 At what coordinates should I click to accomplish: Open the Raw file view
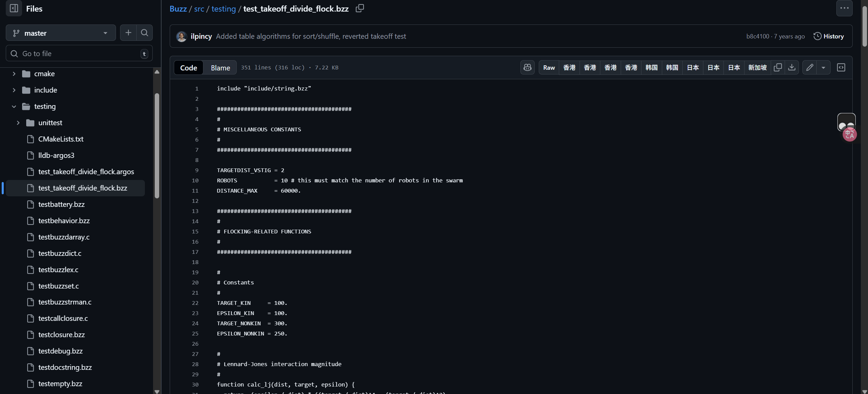click(x=549, y=67)
